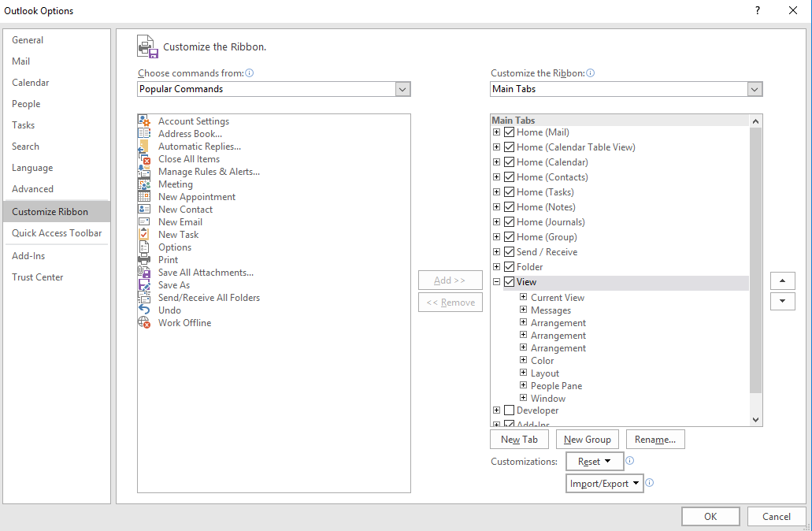This screenshot has width=812, height=531.
Task: Move selected tab up with arrow button
Action: click(783, 280)
